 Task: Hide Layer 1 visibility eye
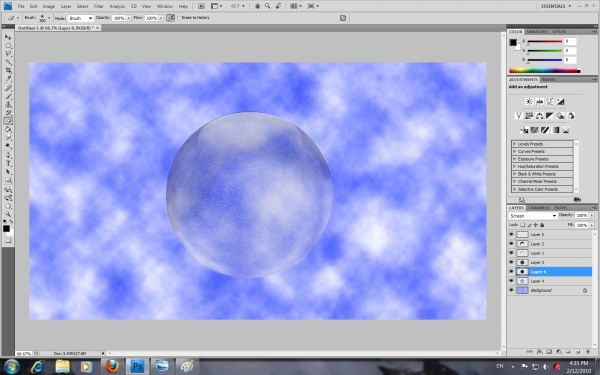click(511, 253)
